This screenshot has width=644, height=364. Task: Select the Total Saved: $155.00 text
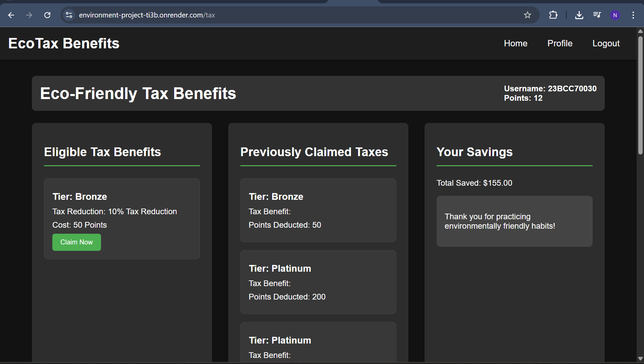[474, 183]
